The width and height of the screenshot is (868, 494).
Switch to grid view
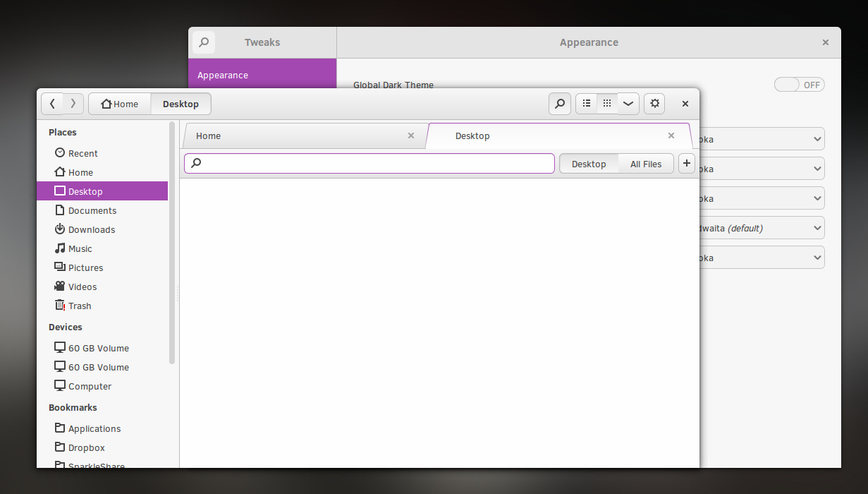click(607, 103)
